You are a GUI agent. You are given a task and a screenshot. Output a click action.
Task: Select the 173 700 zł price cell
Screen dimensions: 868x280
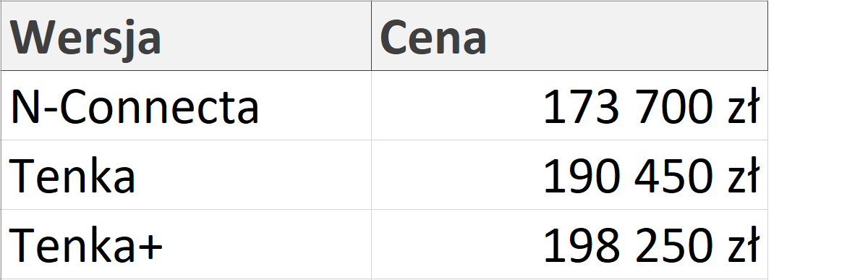click(569, 106)
